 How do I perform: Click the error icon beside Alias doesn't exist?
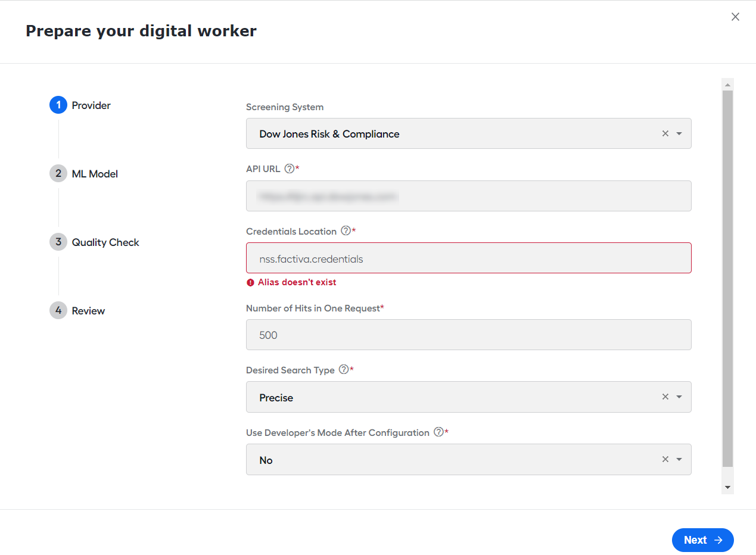(x=250, y=283)
